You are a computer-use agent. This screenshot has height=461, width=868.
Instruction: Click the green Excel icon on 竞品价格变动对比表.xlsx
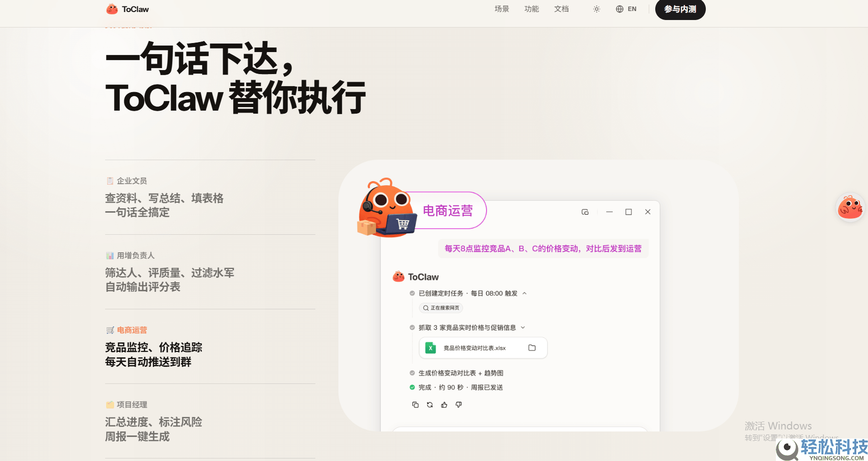[x=430, y=347]
